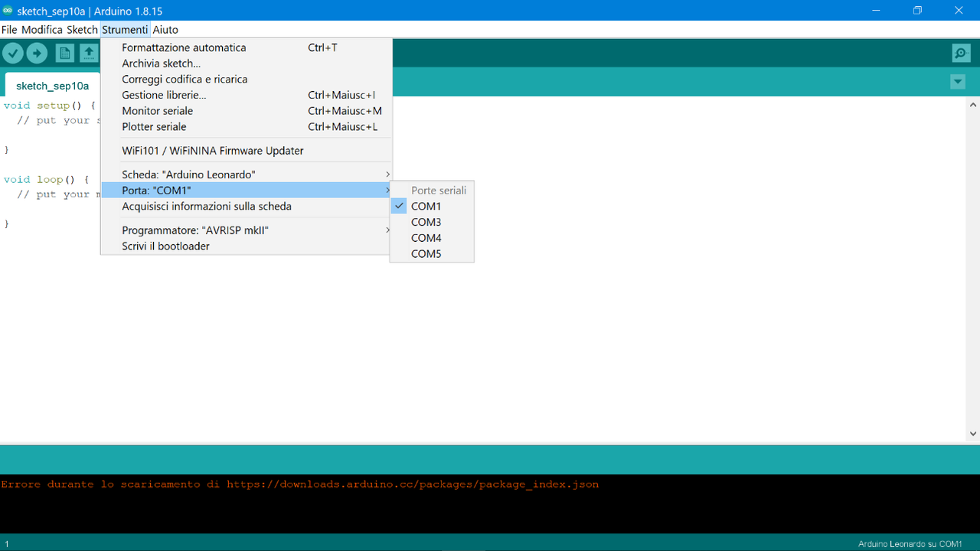
Task: Click the editor scrollbar down arrow
Action: 973,434
